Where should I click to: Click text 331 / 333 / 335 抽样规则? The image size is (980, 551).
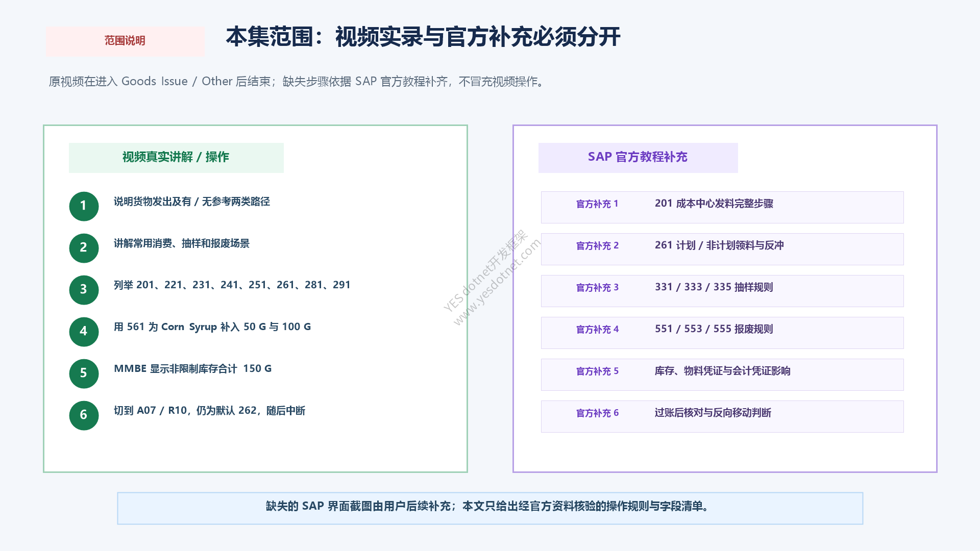click(x=714, y=287)
